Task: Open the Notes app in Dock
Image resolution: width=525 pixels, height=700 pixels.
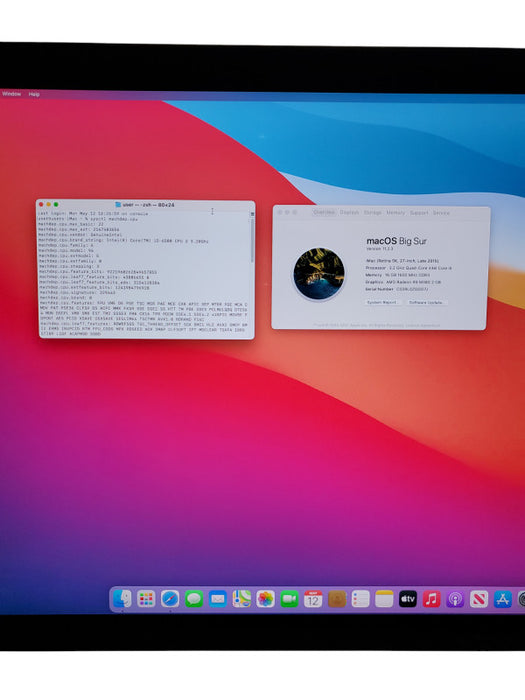Action: (x=384, y=599)
